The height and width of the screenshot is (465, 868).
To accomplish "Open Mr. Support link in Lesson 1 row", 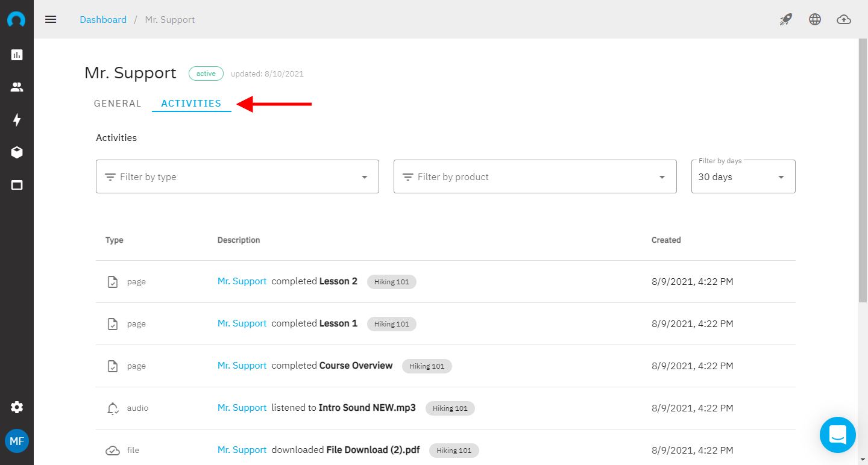I will point(242,323).
